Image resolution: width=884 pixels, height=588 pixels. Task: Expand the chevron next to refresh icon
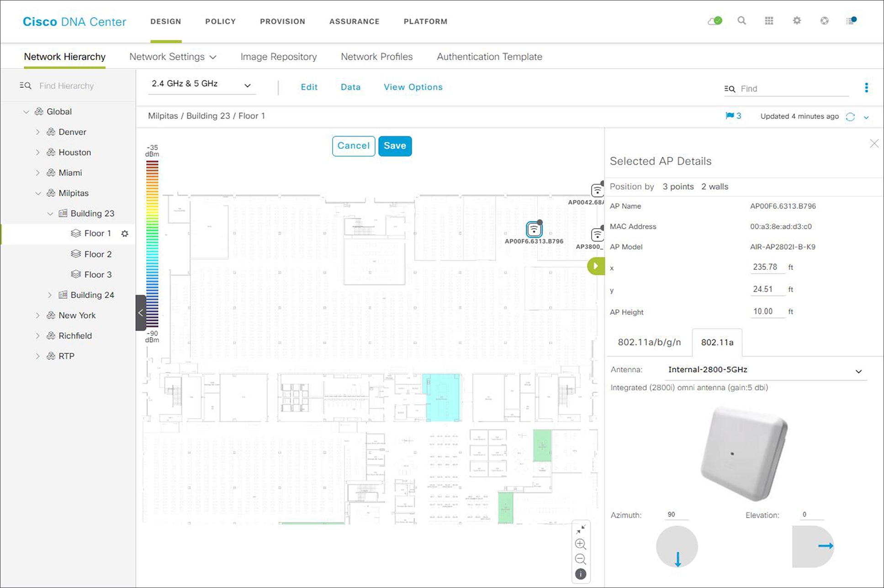[866, 117]
